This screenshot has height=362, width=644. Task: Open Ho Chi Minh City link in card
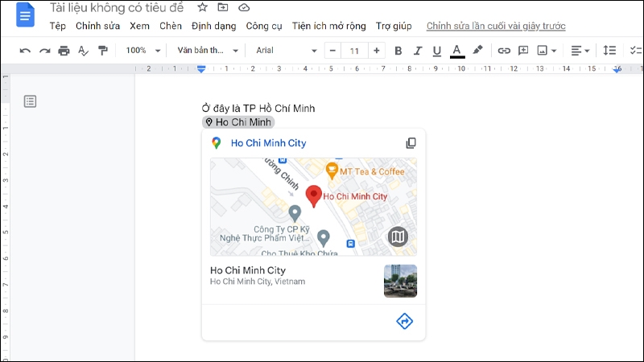click(x=268, y=143)
